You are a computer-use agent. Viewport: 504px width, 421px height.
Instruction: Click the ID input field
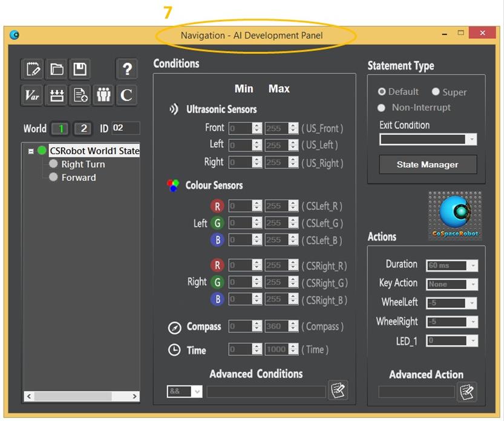(x=125, y=128)
